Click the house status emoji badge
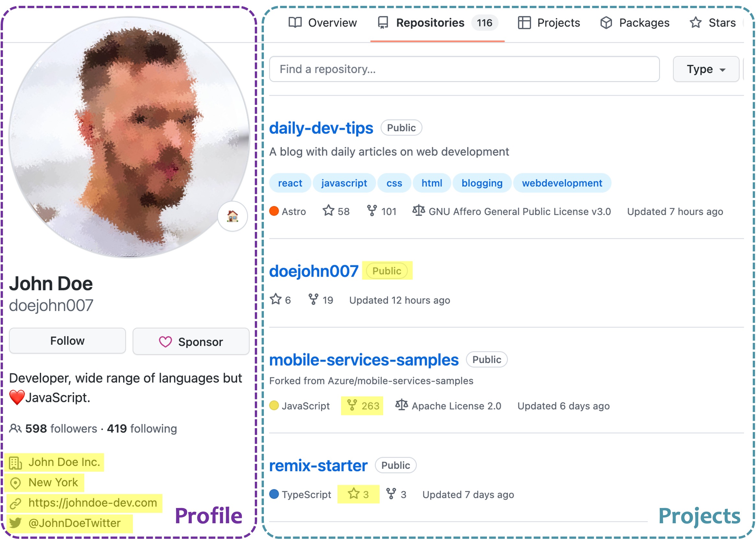Viewport: 756px width, 544px height. pyautogui.click(x=232, y=216)
